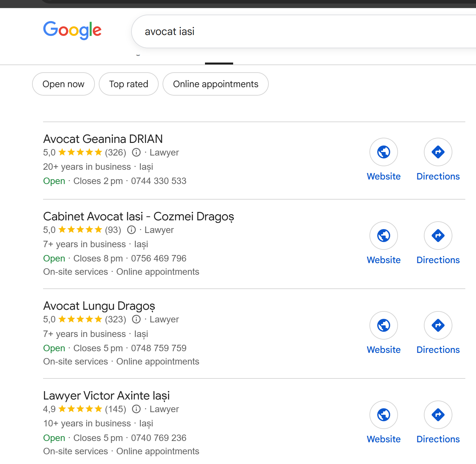Click phone number 0748 759 759
The width and height of the screenshot is (476, 464).
point(159,348)
